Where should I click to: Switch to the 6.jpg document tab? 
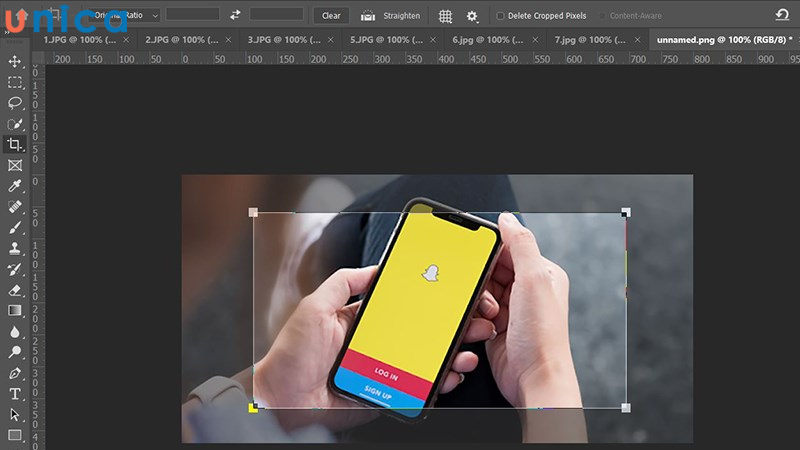pos(488,40)
